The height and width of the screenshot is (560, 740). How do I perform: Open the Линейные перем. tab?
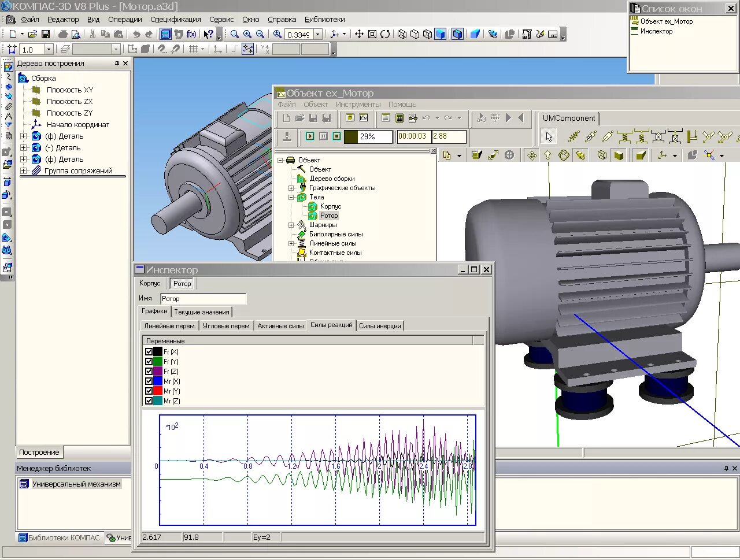170,326
